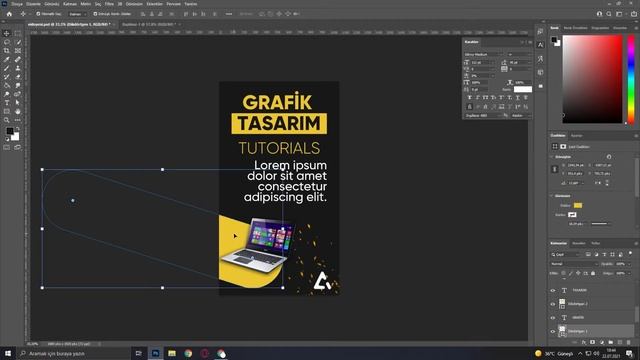
Task: Open the language dropdown in Character panel
Action: point(483,116)
